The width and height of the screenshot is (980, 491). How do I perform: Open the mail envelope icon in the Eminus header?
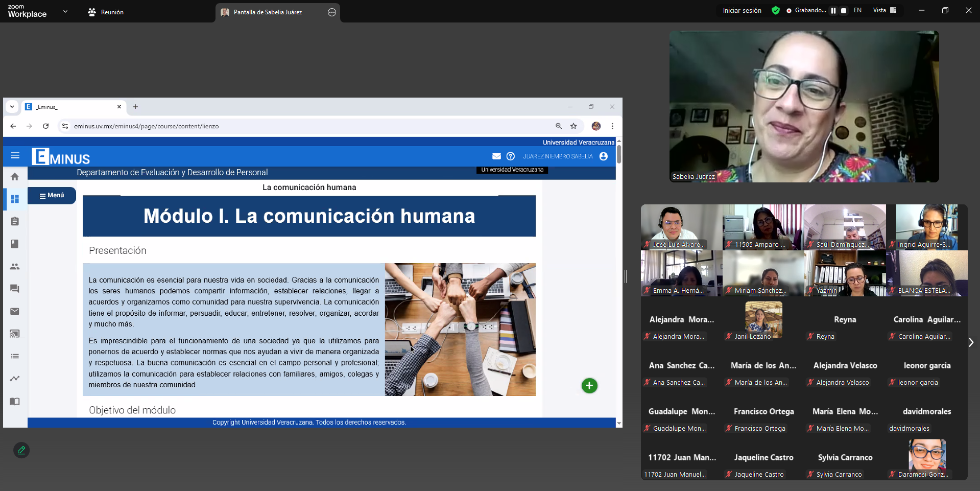[x=496, y=156]
